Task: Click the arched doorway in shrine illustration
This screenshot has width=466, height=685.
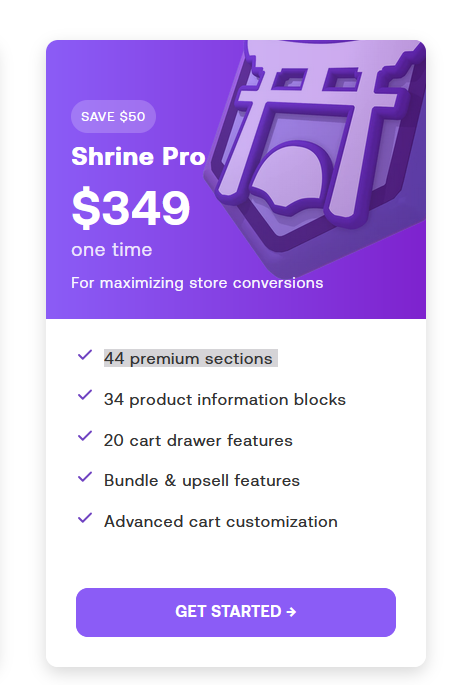Action: 290,175
